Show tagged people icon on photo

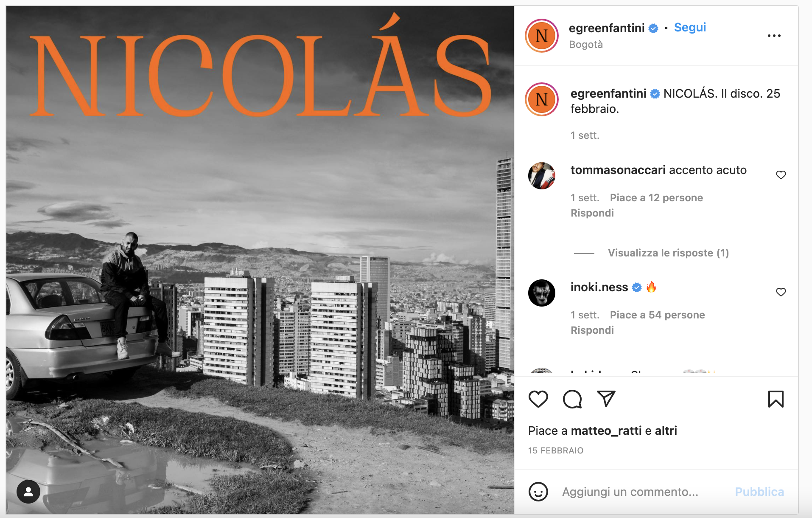point(28,492)
